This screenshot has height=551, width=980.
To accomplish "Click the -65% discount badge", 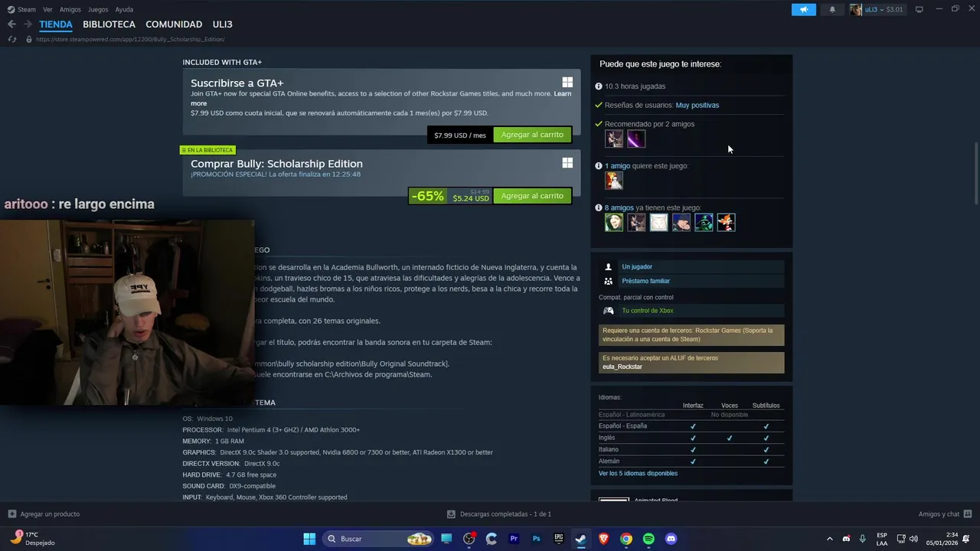I will [427, 196].
